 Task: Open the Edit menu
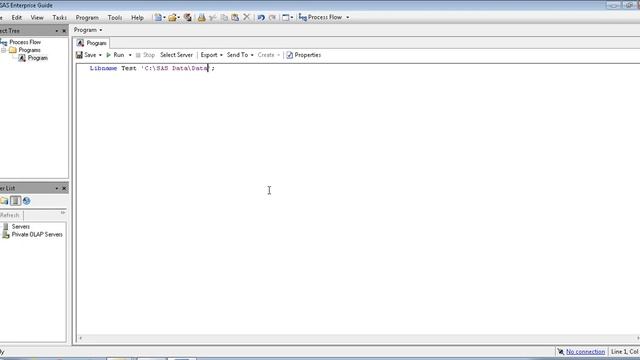click(17, 18)
